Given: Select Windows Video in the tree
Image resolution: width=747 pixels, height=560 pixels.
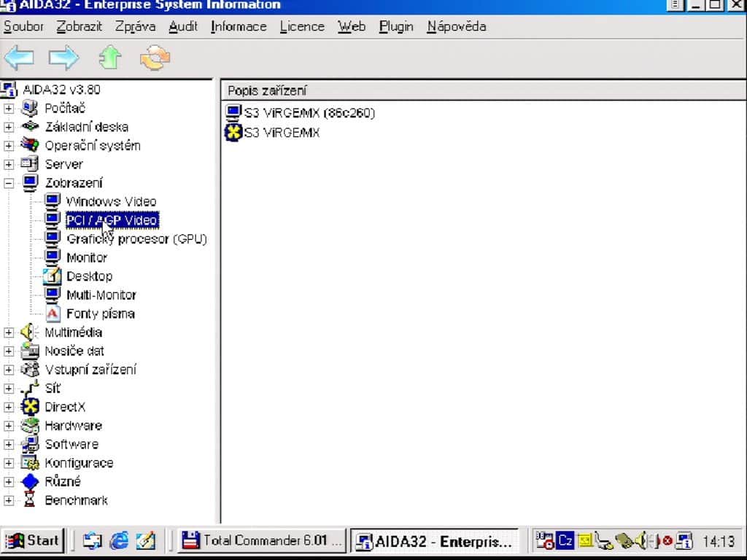Looking at the screenshot, I should pyautogui.click(x=111, y=201).
